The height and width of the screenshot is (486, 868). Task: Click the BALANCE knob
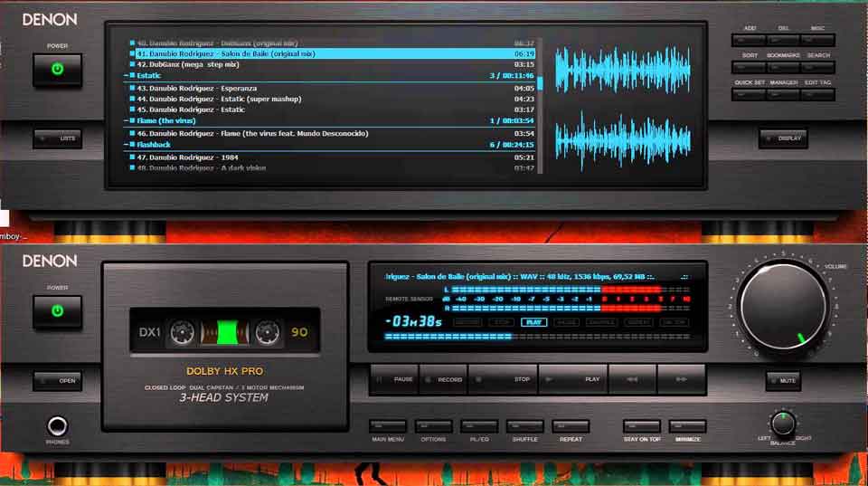pos(783,424)
